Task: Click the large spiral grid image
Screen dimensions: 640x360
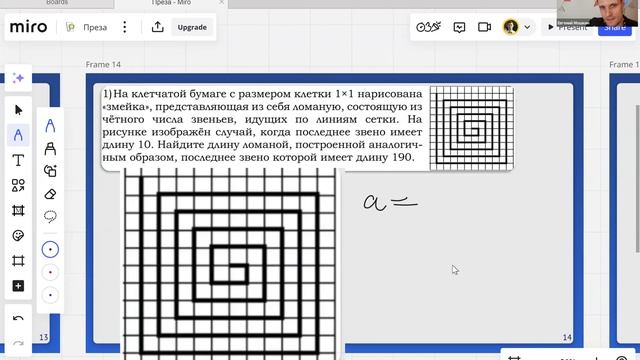Action: coord(230,264)
